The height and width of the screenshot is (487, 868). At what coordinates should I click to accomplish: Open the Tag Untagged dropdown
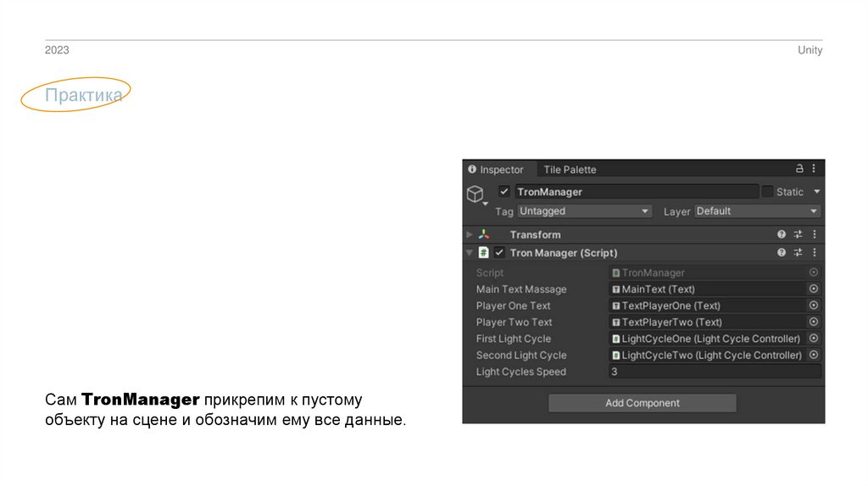[583, 211]
